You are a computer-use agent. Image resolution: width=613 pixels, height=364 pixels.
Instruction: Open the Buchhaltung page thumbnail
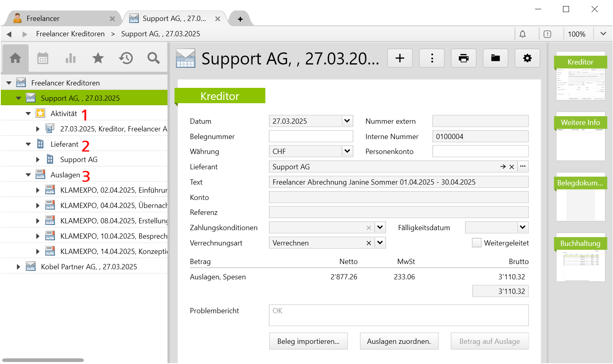point(580,258)
